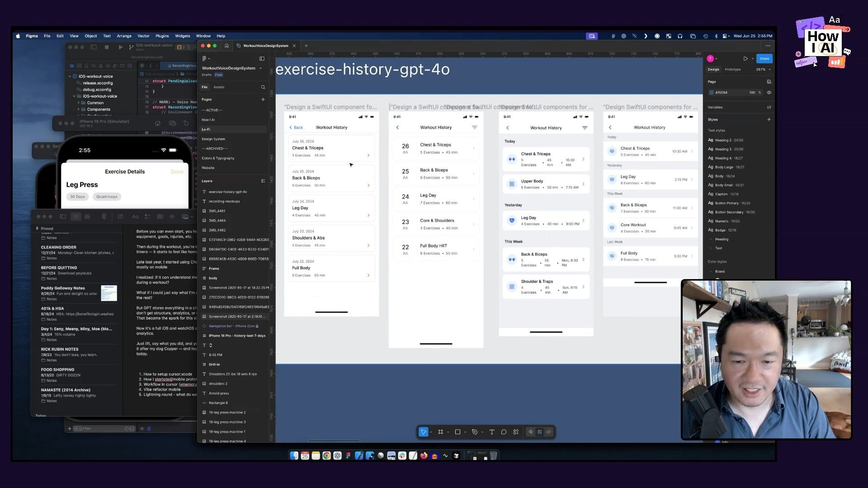
Task: Toggle the Xcode navigator sidebar button
Action: (x=94, y=47)
